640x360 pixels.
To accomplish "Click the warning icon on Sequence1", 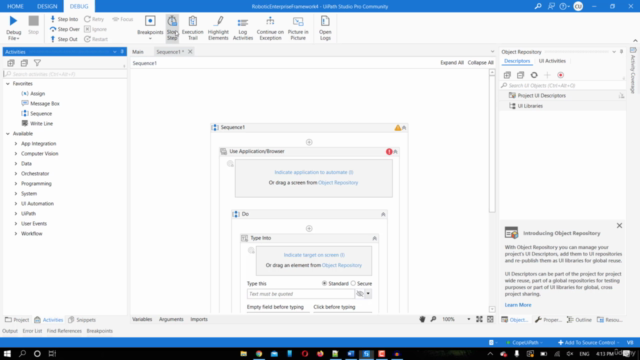I will pos(398,128).
